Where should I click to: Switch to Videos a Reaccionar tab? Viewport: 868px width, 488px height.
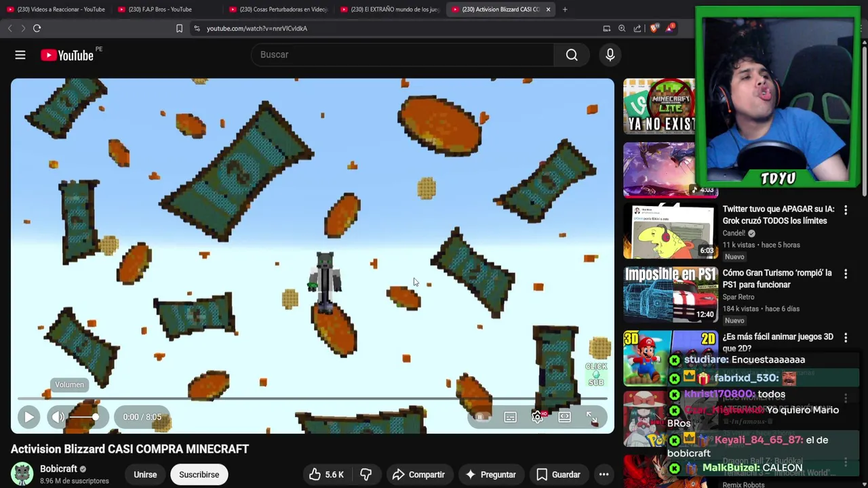pyautogui.click(x=56, y=9)
